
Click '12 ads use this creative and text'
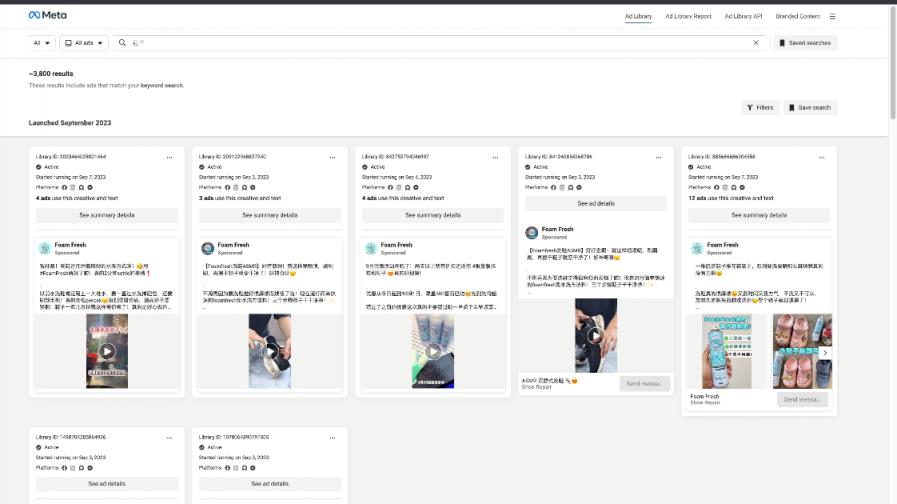(x=731, y=199)
